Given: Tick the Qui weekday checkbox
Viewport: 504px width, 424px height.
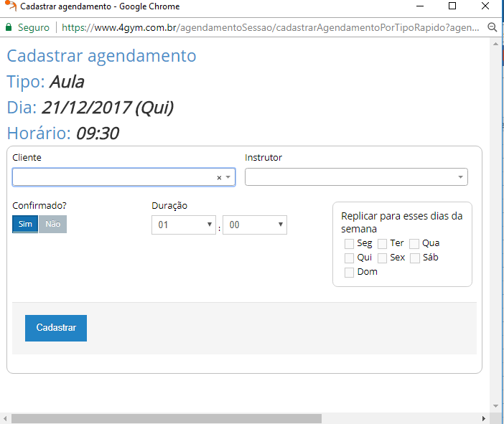Looking at the screenshot, I should pyautogui.click(x=349, y=258).
